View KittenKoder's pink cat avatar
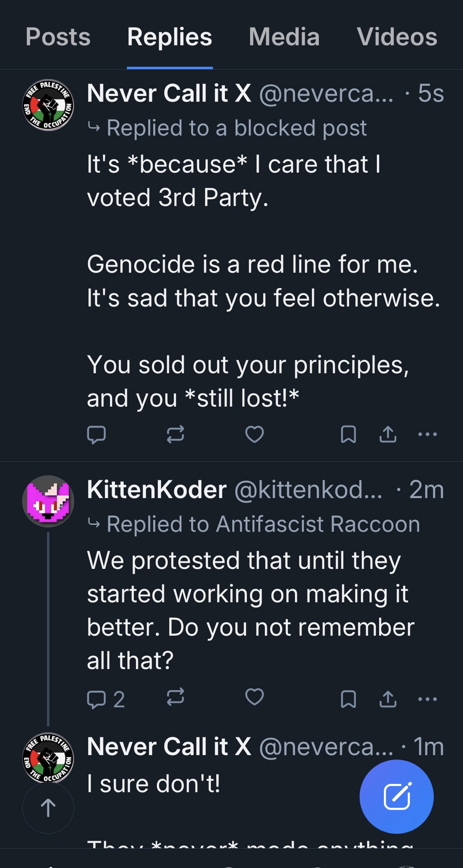Image resolution: width=463 pixels, height=868 pixels. pyautogui.click(x=48, y=501)
